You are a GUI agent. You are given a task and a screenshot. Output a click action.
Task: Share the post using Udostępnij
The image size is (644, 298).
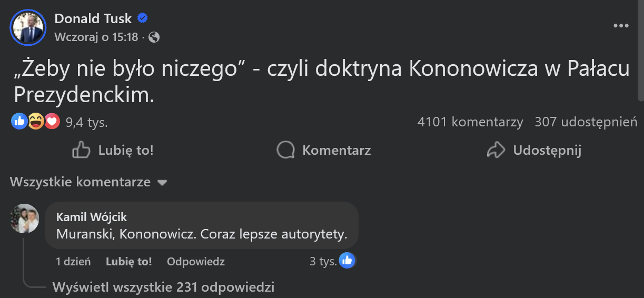[534, 151]
